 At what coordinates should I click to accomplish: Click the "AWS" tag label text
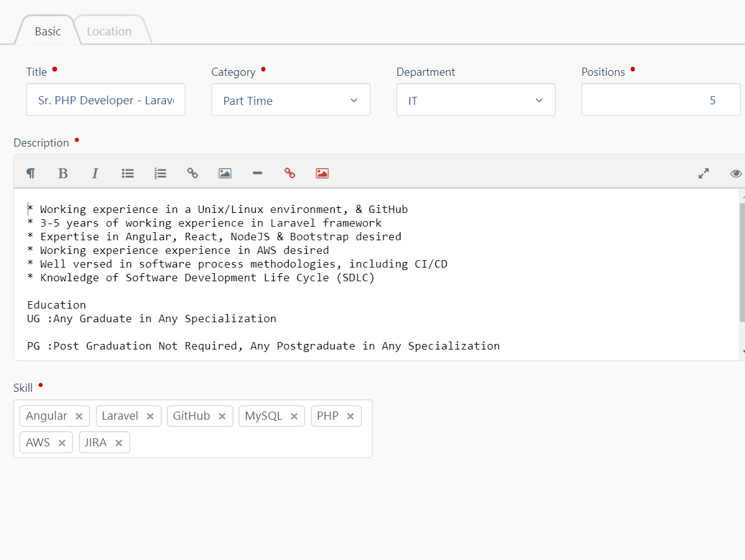pyautogui.click(x=38, y=443)
